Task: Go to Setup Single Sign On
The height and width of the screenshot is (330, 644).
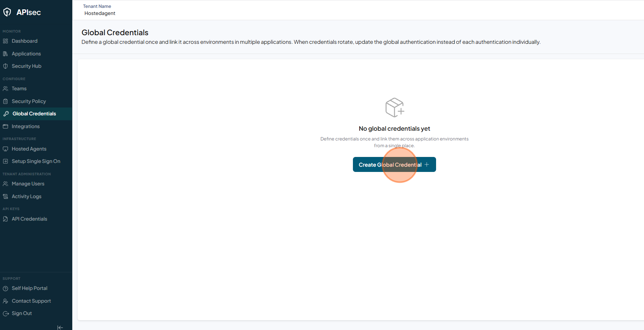Action: click(36, 161)
